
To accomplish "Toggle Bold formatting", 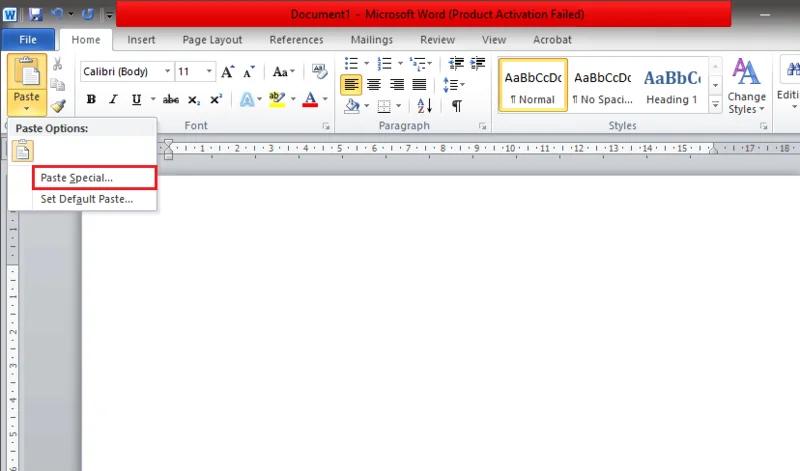I will 91,100.
